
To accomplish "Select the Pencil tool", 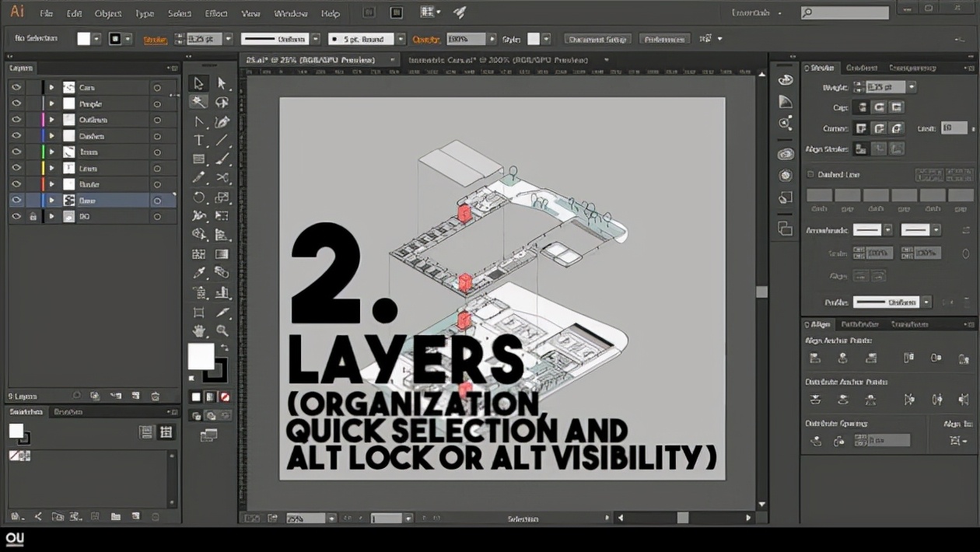I will pyautogui.click(x=198, y=177).
